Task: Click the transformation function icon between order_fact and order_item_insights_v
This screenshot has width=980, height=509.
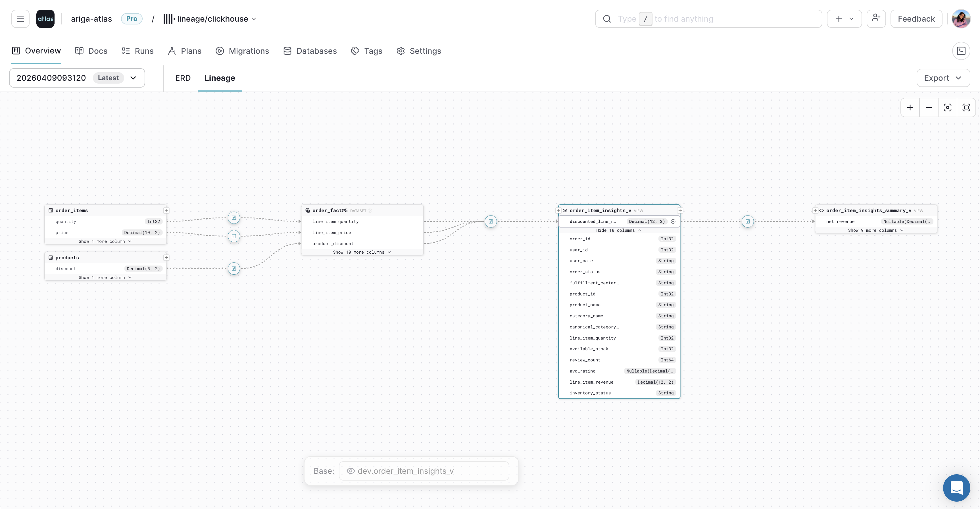Action: click(x=491, y=221)
